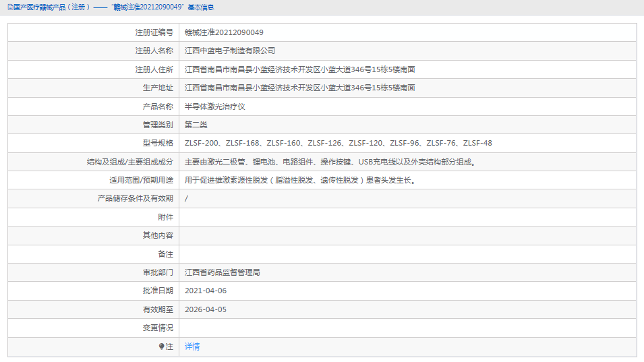Image resolution: width=644 pixels, height=362 pixels.
Task: Click registration number 赣械注准20212090049 in table
Action: tap(224, 32)
